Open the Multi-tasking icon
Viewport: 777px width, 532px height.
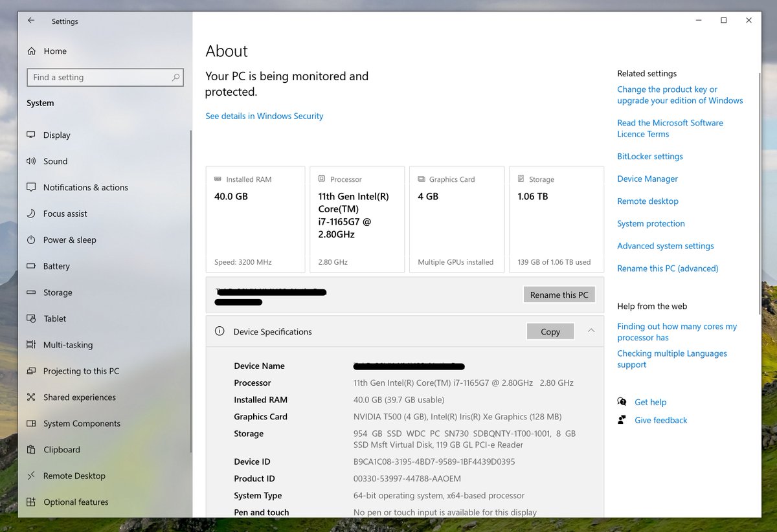pos(31,345)
